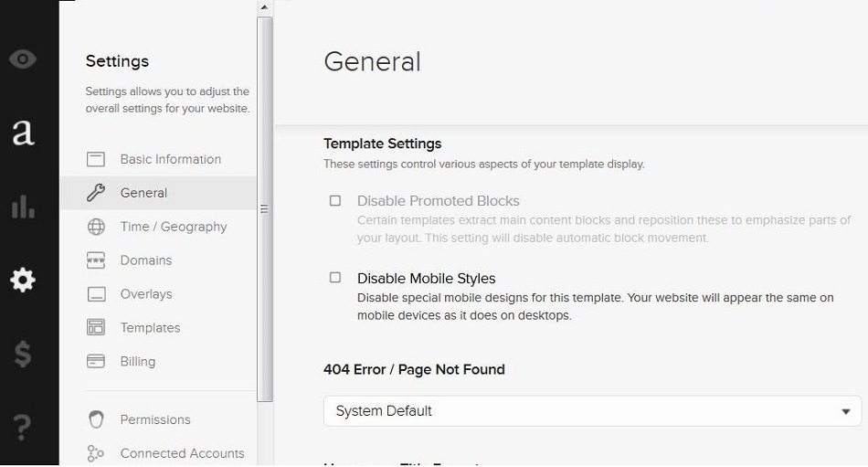Viewport: 868px width, 467px height.
Task: Click the wrench icon beside General
Action: 96,193
